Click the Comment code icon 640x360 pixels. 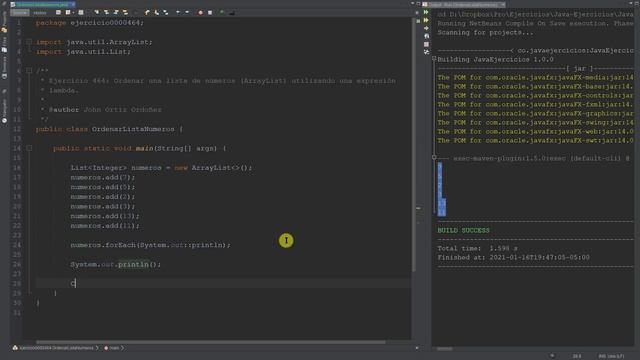coord(222,13)
